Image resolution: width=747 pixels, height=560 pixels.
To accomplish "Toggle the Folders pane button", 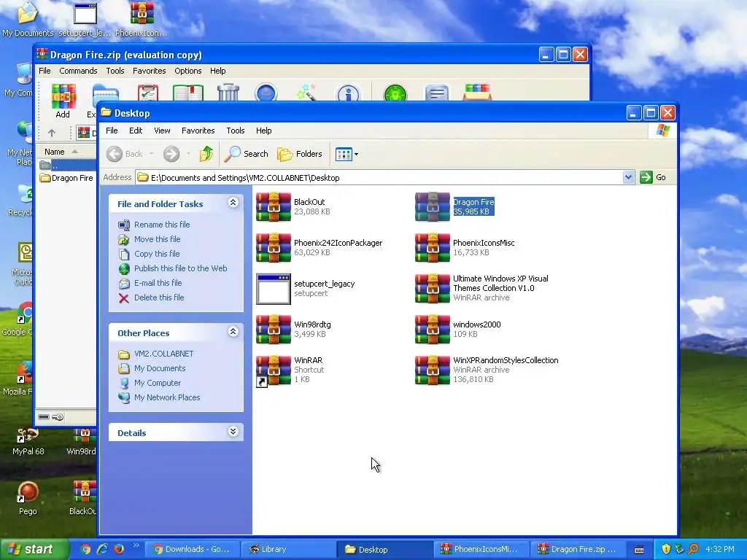I will [x=300, y=154].
